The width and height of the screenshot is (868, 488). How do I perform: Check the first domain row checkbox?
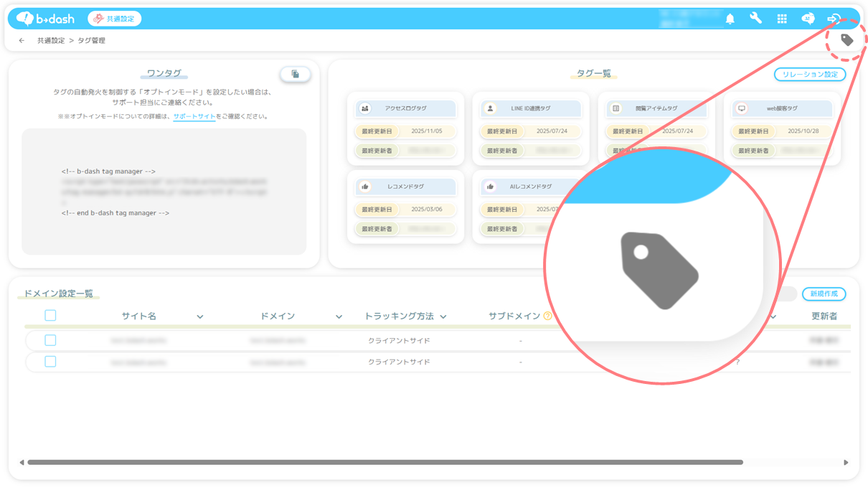pos(50,340)
